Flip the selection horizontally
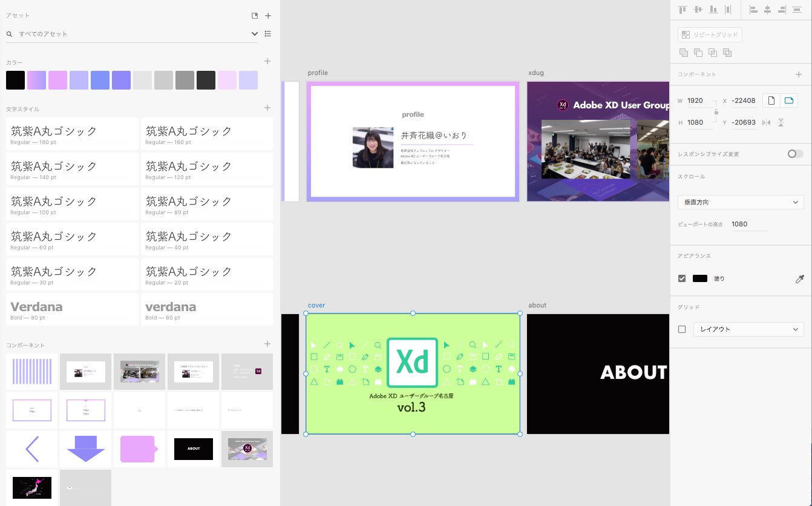This screenshot has height=506, width=812. (767, 122)
